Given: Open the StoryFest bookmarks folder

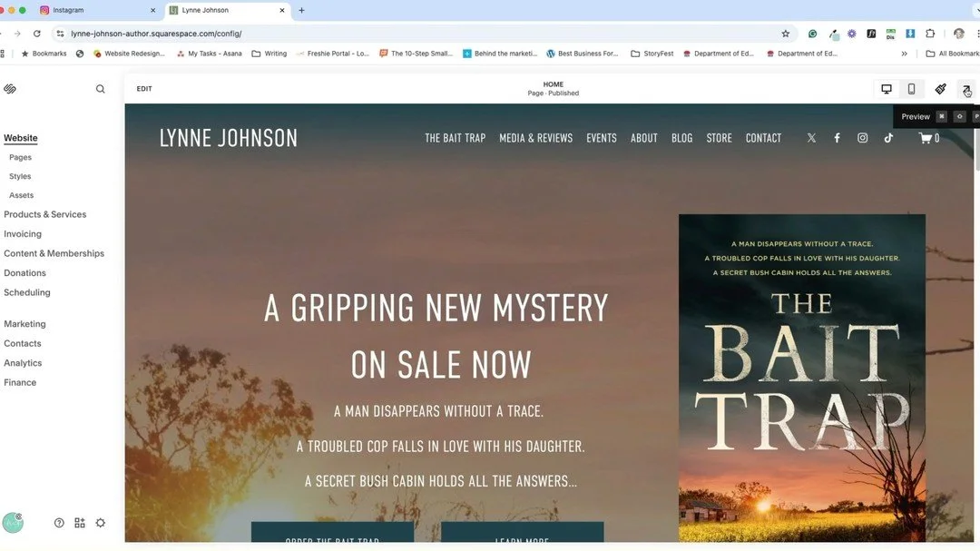Looking at the screenshot, I should 652,54.
